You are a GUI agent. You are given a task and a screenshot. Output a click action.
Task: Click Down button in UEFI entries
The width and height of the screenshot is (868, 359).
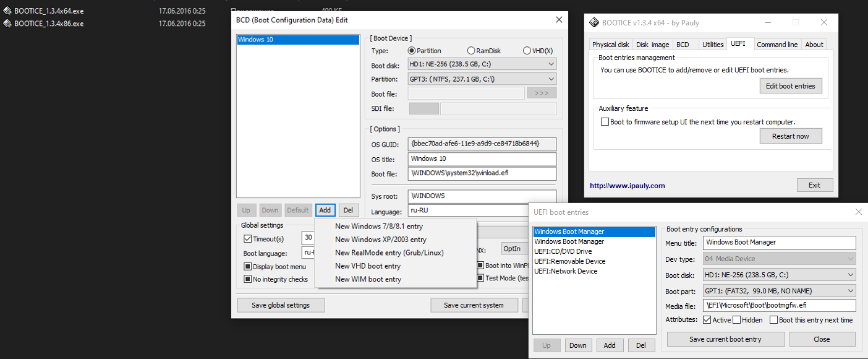(x=578, y=345)
